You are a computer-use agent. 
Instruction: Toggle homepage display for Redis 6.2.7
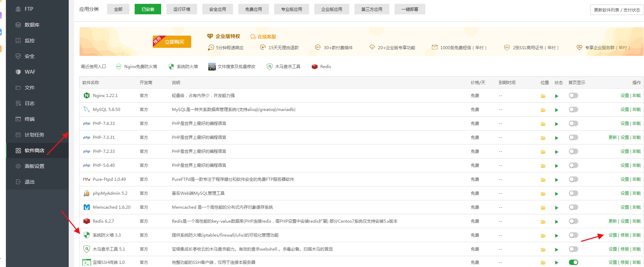click(573, 221)
